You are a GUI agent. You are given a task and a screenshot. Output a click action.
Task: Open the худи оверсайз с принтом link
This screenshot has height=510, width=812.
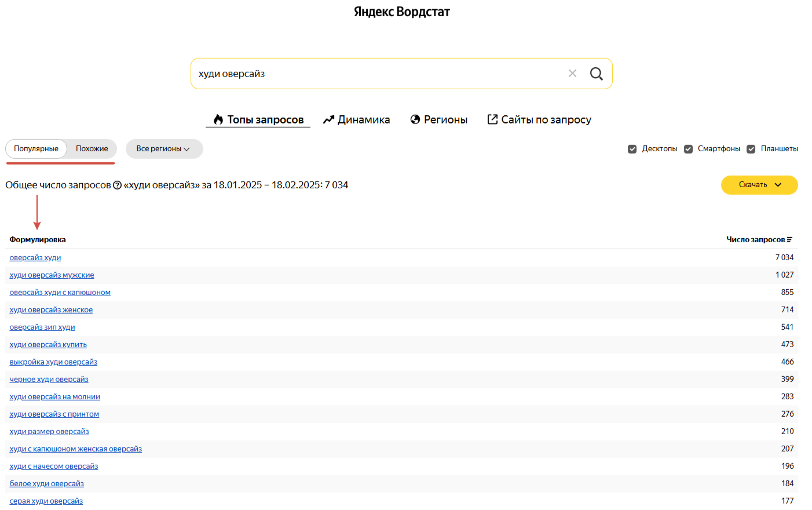coord(54,414)
